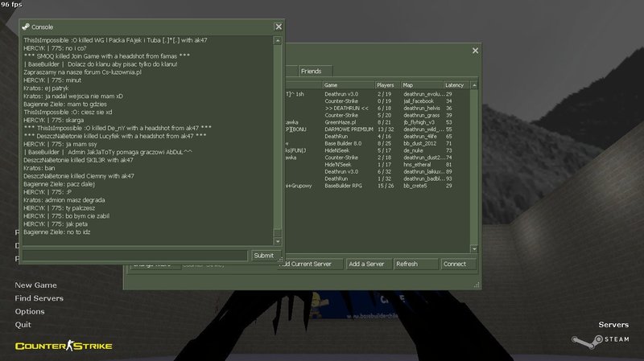Click the console command input field
The image size is (644, 361).
point(134,255)
